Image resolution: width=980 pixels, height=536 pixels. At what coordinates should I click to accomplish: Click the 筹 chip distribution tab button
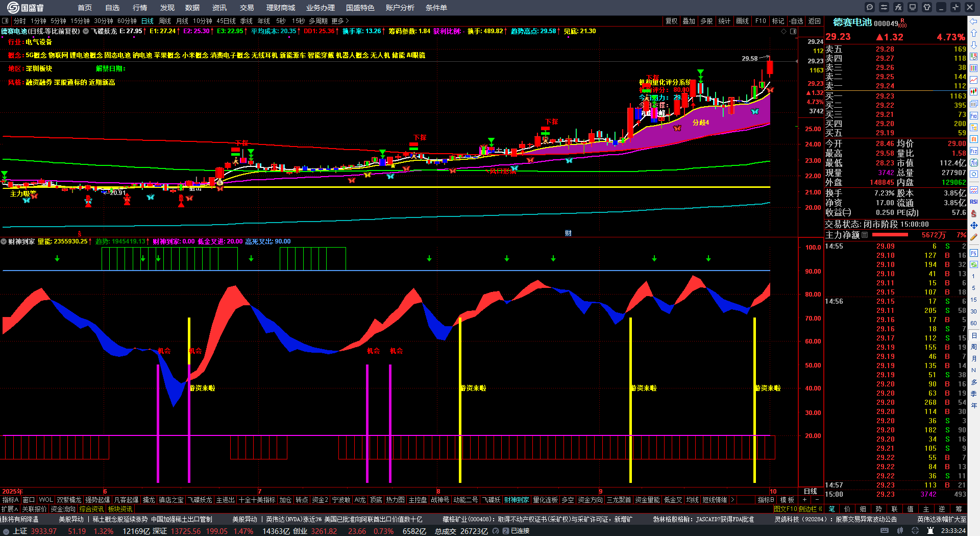point(959,509)
